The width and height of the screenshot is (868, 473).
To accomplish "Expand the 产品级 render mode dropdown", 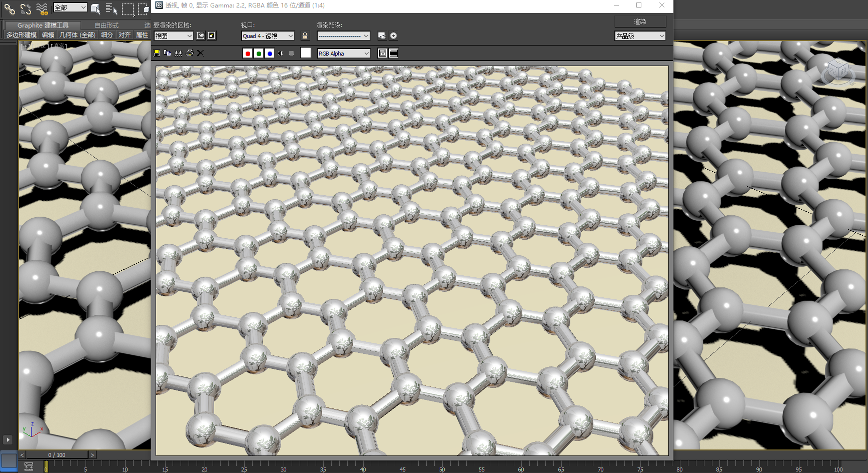I will tap(640, 36).
